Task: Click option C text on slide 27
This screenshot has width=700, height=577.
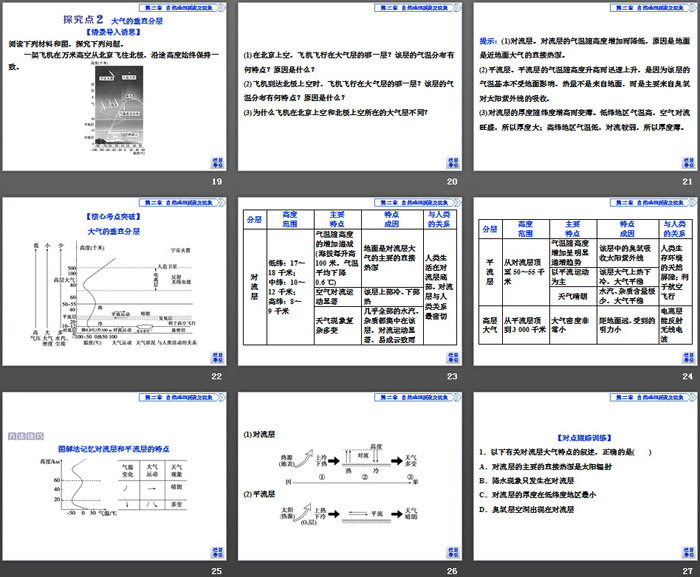Action: click(538, 495)
